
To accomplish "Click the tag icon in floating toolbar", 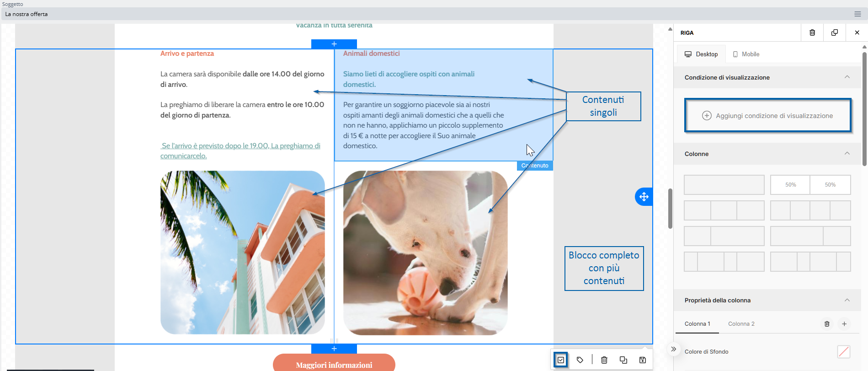I will coord(580,360).
